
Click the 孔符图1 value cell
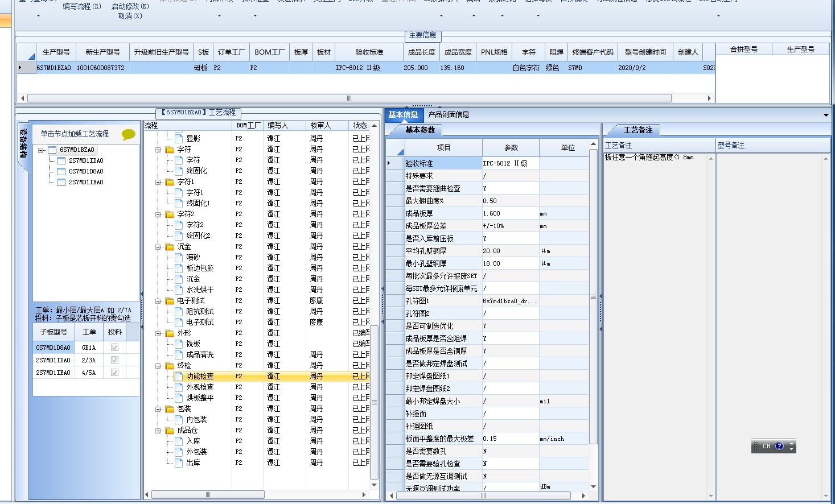[x=511, y=301]
